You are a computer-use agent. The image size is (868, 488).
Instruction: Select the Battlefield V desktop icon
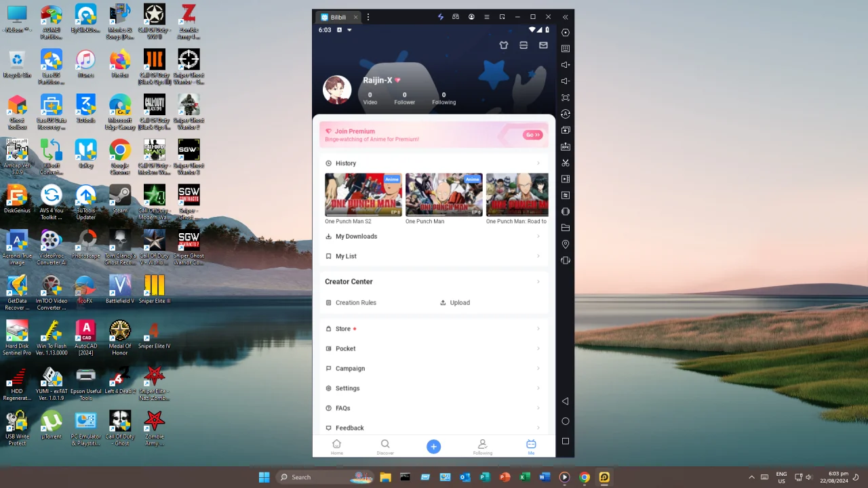click(x=120, y=290)
